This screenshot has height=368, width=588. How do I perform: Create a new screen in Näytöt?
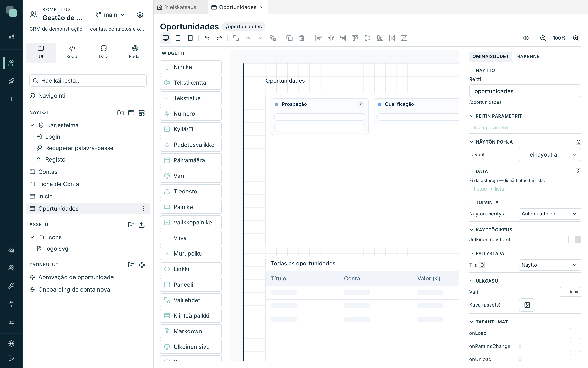pyautogui.click(x=131, y=113)
